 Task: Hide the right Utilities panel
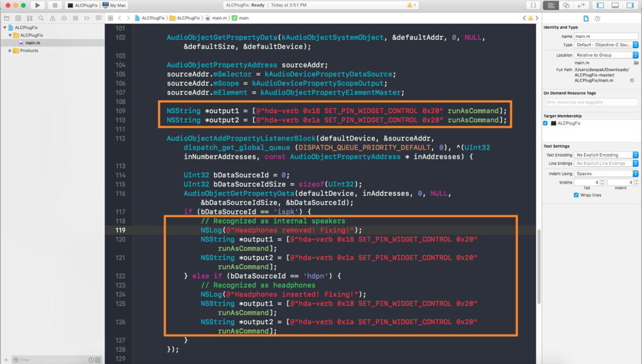tap(630, 5)
